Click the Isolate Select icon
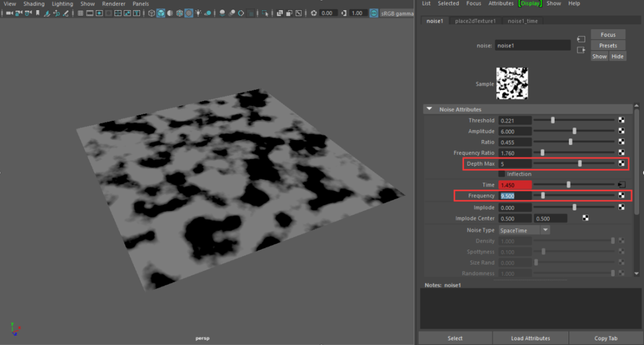The width and height of the screenshot is (644, 345). coord(265,13)
